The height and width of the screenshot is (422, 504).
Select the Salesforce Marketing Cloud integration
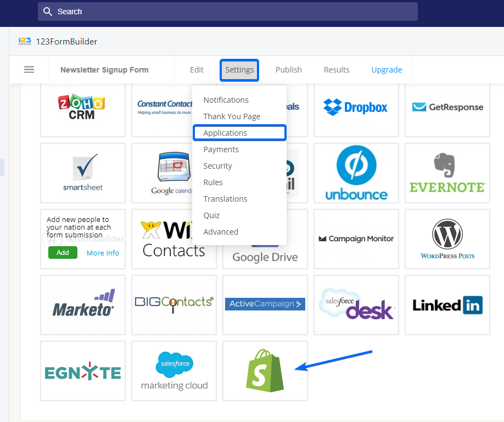(x=173, y=371)
